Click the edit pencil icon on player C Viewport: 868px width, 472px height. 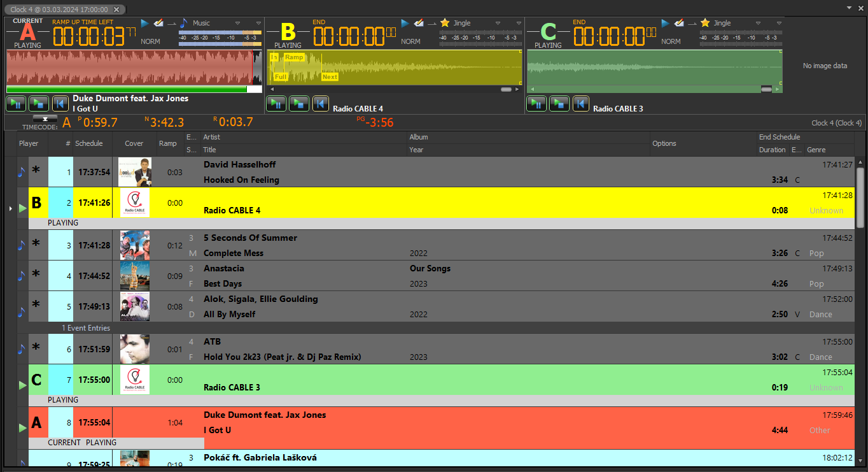pos(680,23)
